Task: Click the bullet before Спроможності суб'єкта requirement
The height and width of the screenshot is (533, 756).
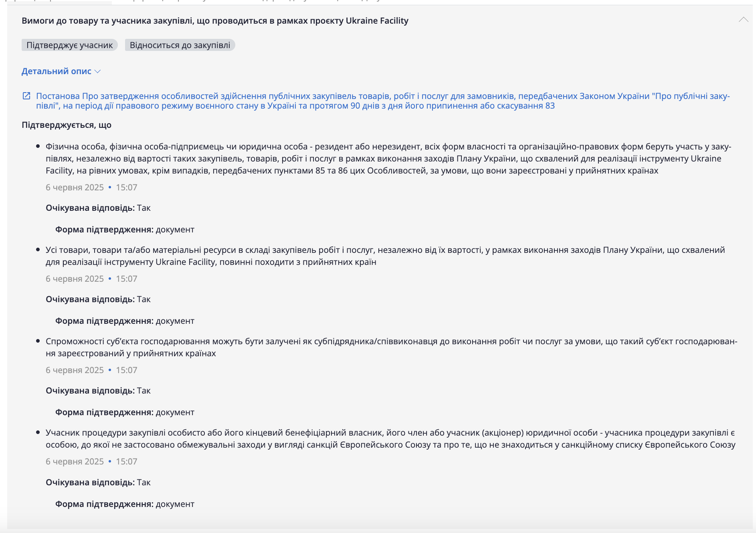Action: pyautogui.click(x=38, y=341)
